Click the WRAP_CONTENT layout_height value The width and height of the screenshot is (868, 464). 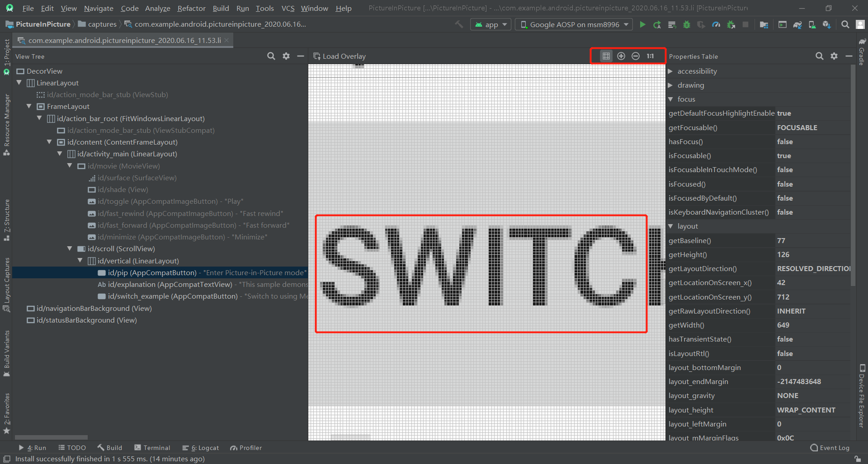click(806, 410)
